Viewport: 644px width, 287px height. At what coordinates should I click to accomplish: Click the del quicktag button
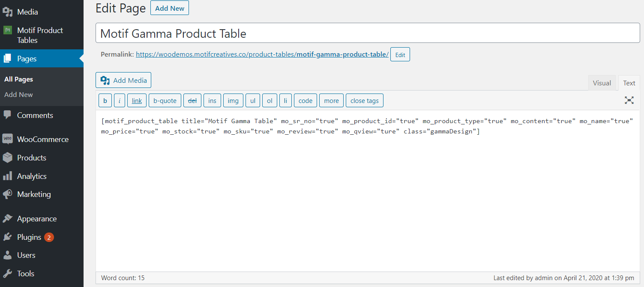click(x=192, y=100)
